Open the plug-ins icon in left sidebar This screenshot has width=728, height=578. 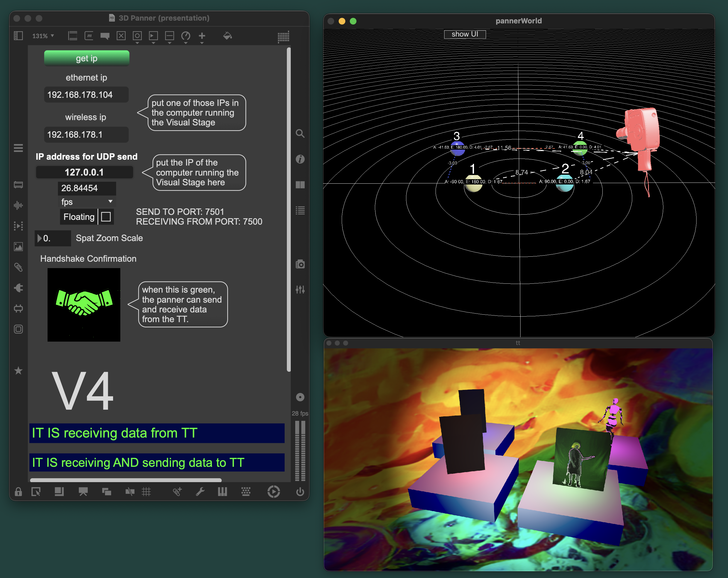pyautogui.click(x=18, y=288)
